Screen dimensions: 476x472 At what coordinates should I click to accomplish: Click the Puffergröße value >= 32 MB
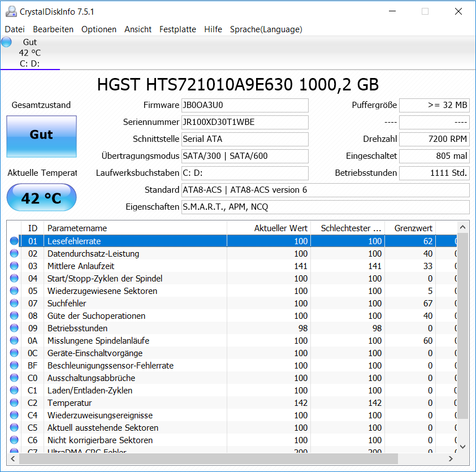434,105
